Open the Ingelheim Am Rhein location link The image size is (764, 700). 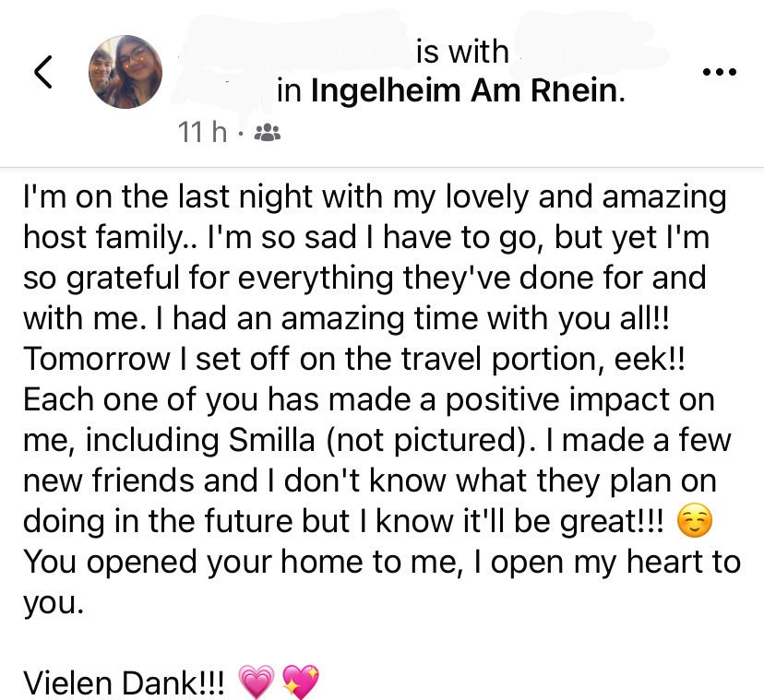click(465, 90)
